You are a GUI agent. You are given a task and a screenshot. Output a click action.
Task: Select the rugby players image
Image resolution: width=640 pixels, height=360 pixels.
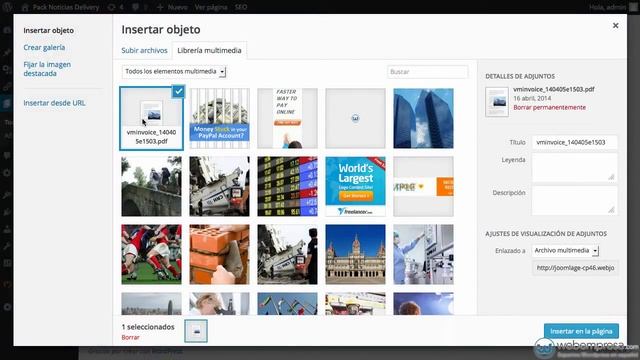(x=151, y=254)
